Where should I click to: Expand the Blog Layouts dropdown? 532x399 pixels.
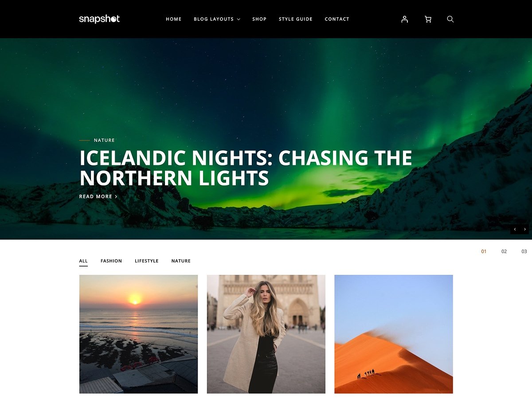point(217,19)
